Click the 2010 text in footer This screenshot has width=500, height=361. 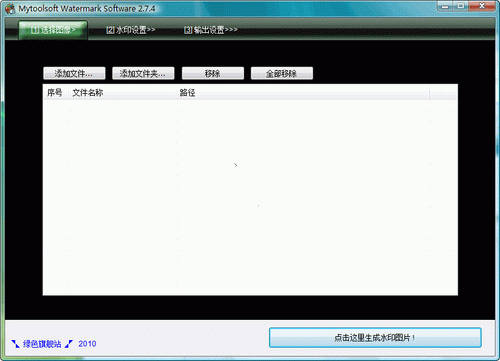[x=87, y=344]
